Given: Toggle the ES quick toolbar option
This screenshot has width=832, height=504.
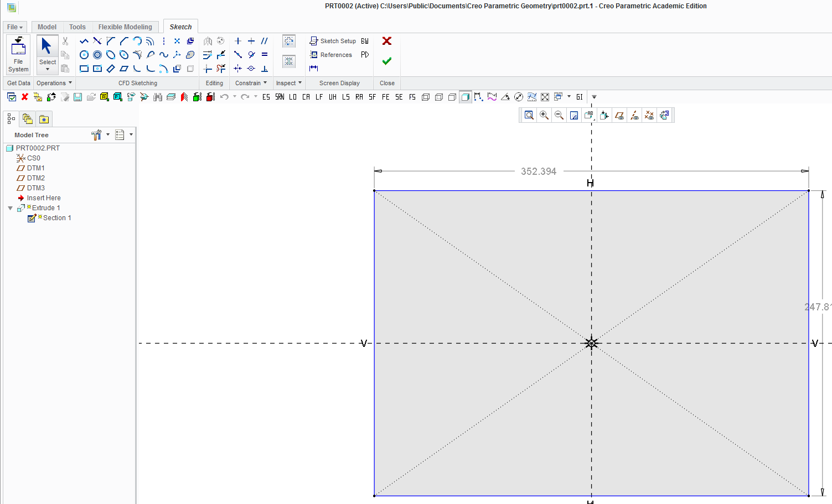Looking at the screenshot, I should tap(266, 97).
